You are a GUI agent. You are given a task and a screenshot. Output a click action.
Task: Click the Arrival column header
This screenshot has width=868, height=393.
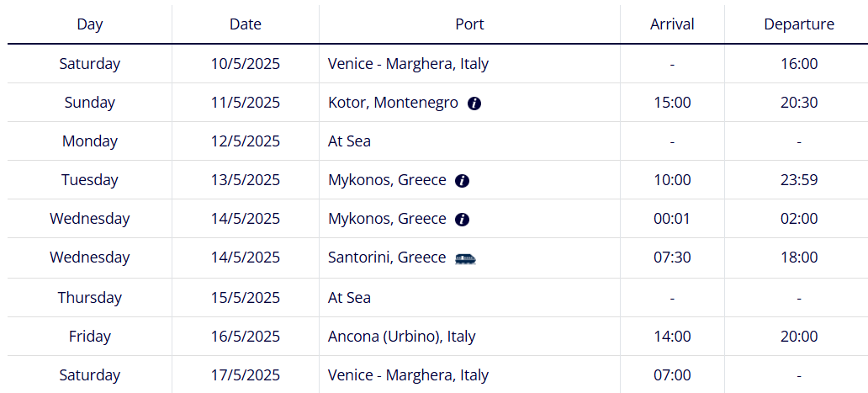[672, 24]
